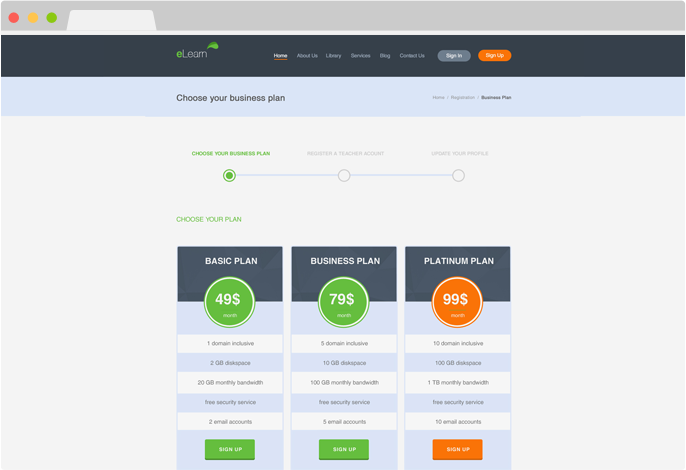Click the 79$ Business Plan price badge
The image size is (686, 470).
point(344,301)
